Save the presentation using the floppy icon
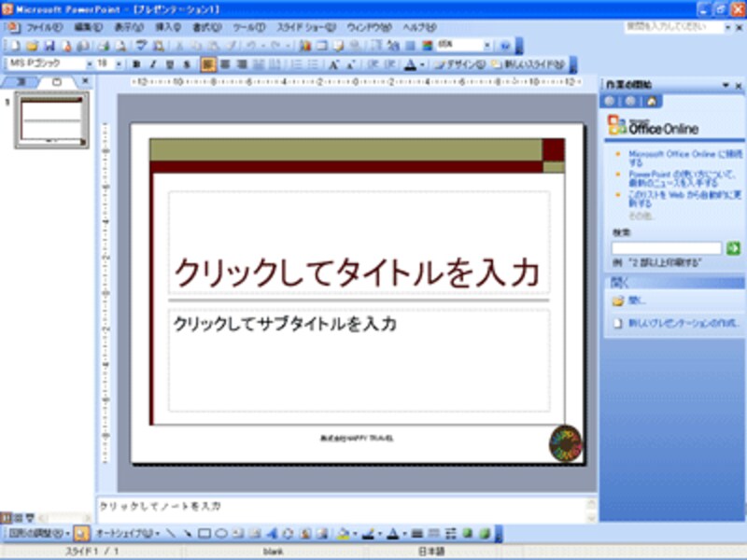This screenshot has height=560, width=747. tap(49, 46)
